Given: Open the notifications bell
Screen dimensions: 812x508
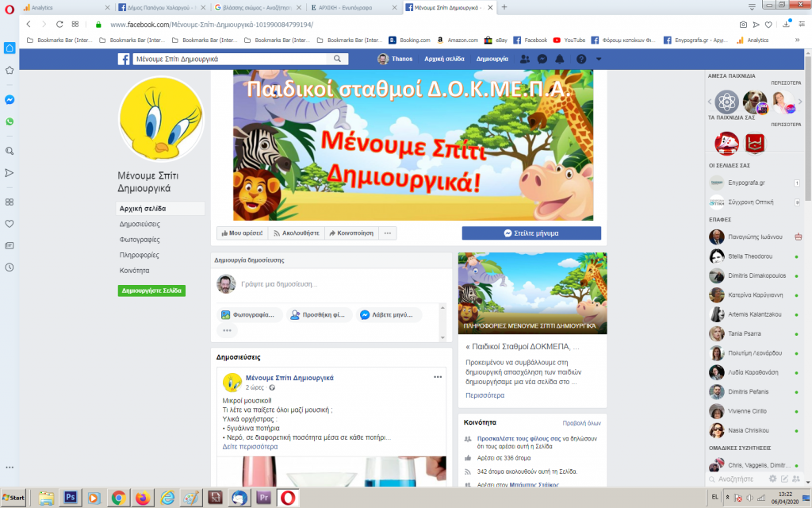Looking at the screenshot, I should [x=561, y=60].
